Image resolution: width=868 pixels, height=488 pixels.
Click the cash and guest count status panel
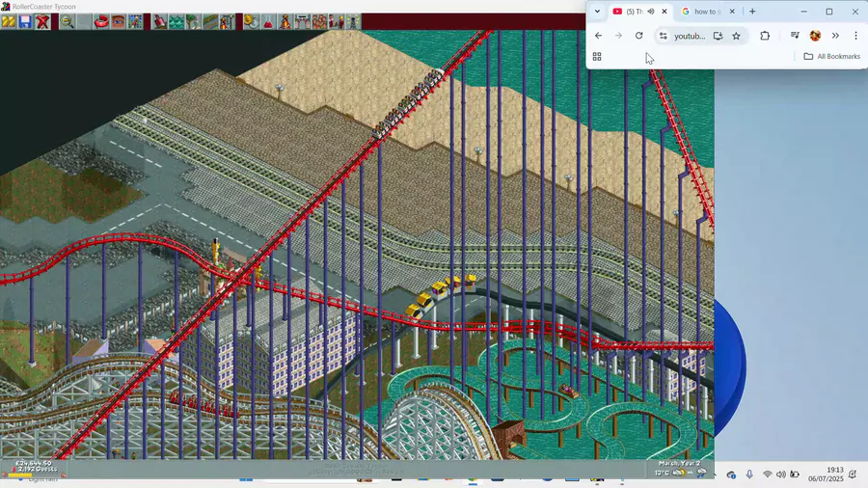(x=35, y=468)
